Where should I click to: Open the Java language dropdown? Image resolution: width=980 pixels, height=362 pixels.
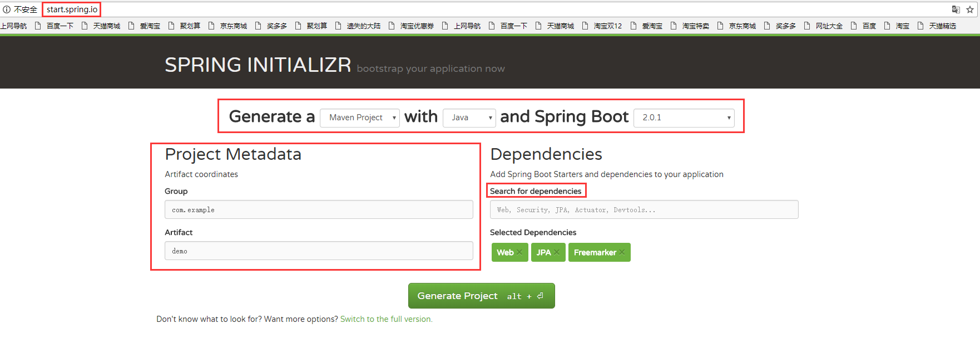[469, 118]
